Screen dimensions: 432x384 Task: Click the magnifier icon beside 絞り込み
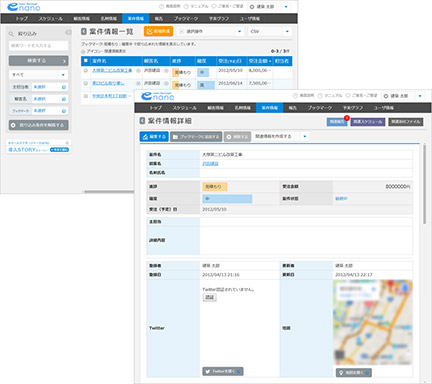(11, 34)
